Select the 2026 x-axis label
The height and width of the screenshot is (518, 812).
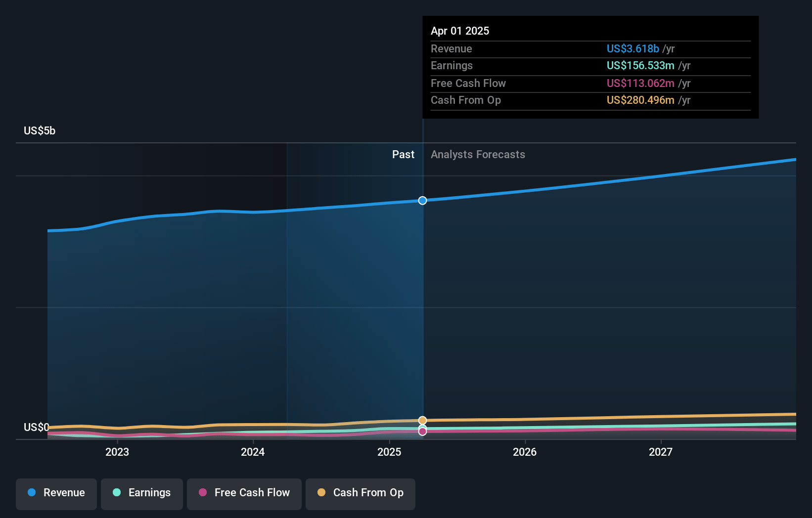tap(525, 452)
